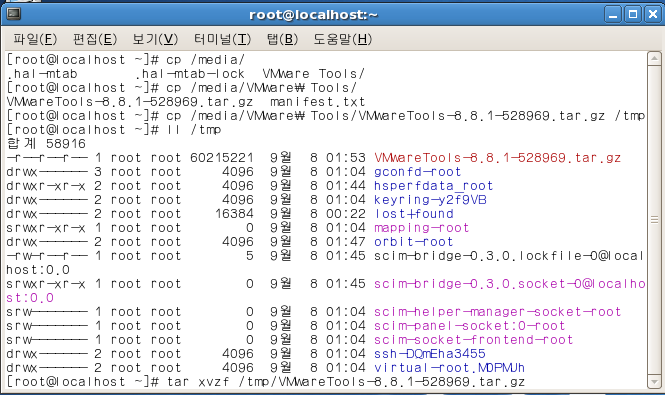Click the virtual-root.MDPMJh directory name
This screenshot has height=395, width=665.
[x=449, y=368]
